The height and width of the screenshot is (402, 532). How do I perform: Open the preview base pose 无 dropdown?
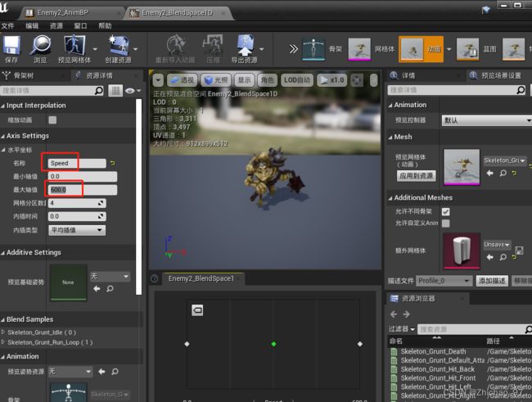(x=110, y=277)
